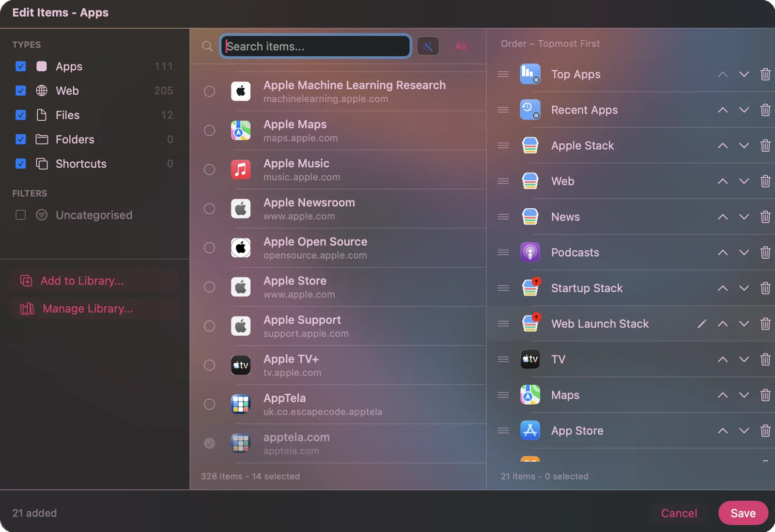The width and height of the screenshot is (775, 532).
Task: Click the "Web Launch Stack" label
Action: tap(600, 324)
